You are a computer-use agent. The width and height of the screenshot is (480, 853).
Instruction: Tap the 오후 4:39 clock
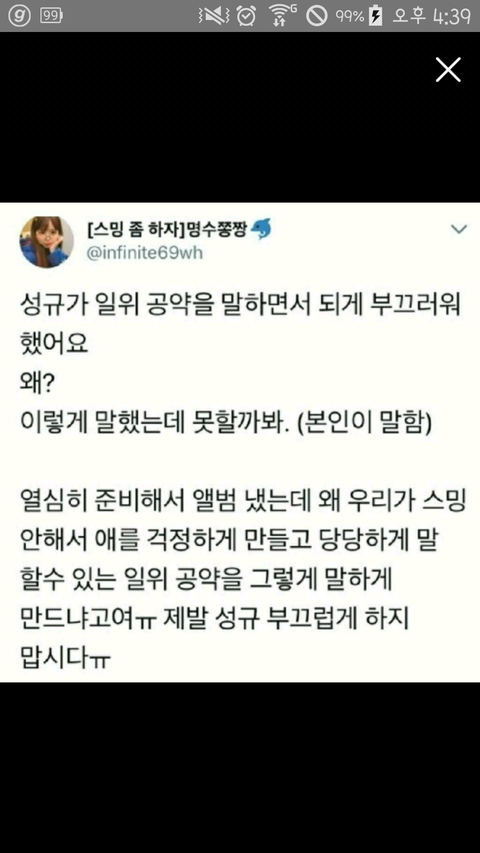(x=431, y=17)
